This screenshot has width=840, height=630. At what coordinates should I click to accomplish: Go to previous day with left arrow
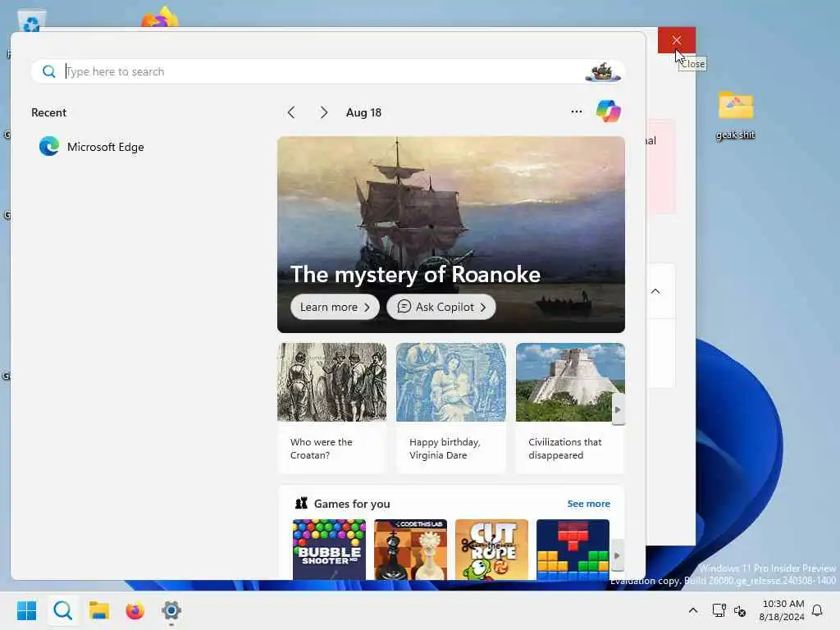[291, 112]
